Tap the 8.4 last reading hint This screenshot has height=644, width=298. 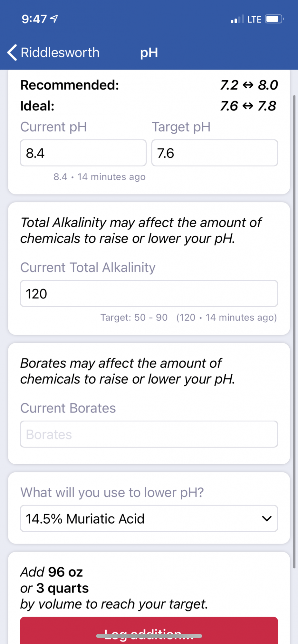coord(100,177)
